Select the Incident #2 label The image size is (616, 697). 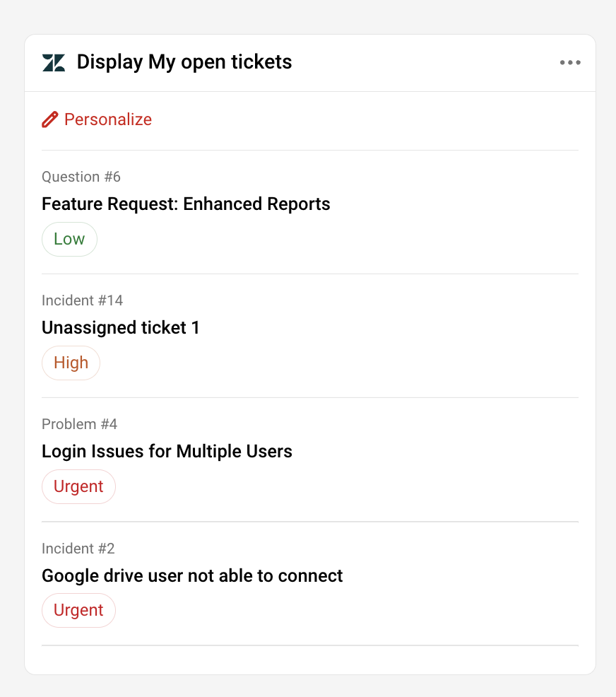pyautogui.click(x=78, y=549)
